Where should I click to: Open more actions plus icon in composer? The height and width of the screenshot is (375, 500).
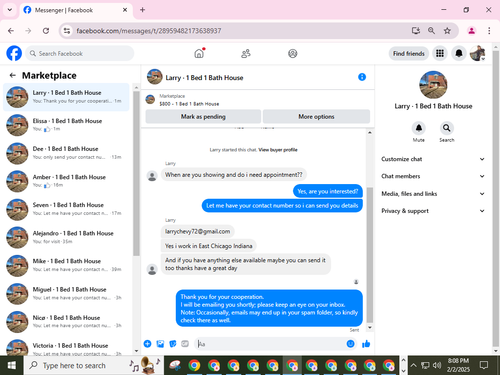[x=147, y=344]
